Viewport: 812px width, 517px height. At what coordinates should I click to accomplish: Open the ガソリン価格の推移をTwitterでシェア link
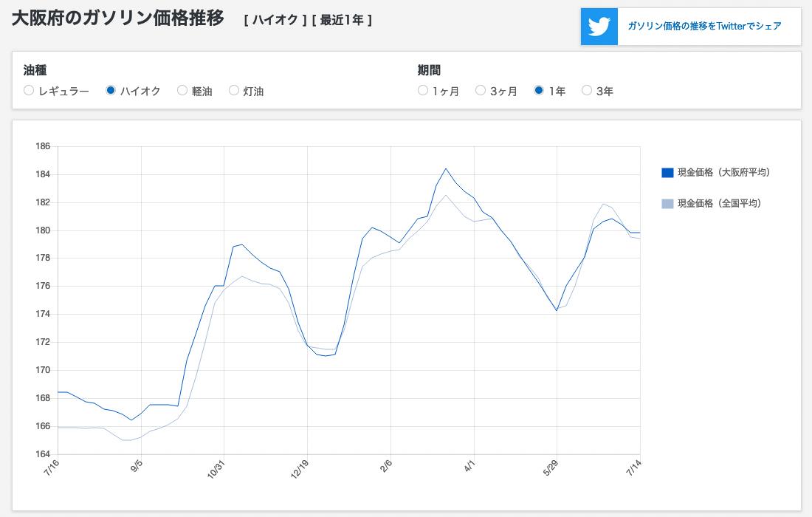pos(704,26)
